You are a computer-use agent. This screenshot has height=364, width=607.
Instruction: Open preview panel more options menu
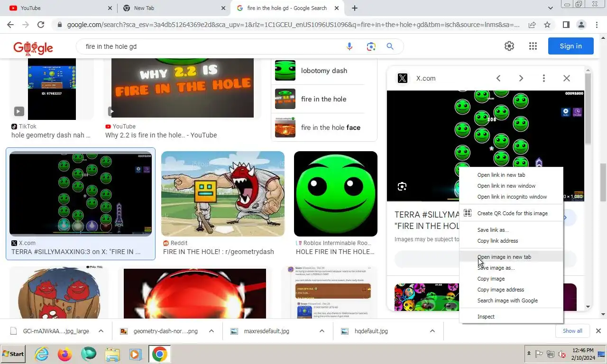click(544, 78)
